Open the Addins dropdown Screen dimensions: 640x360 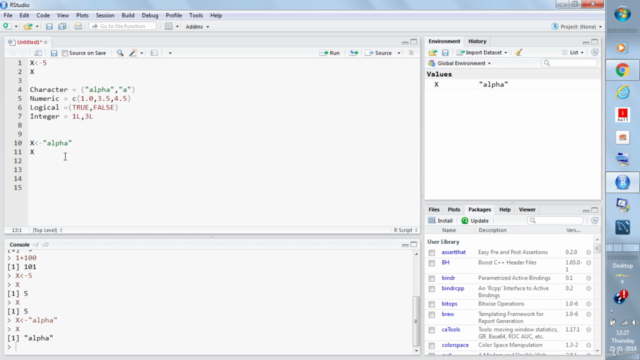(197, 27)
